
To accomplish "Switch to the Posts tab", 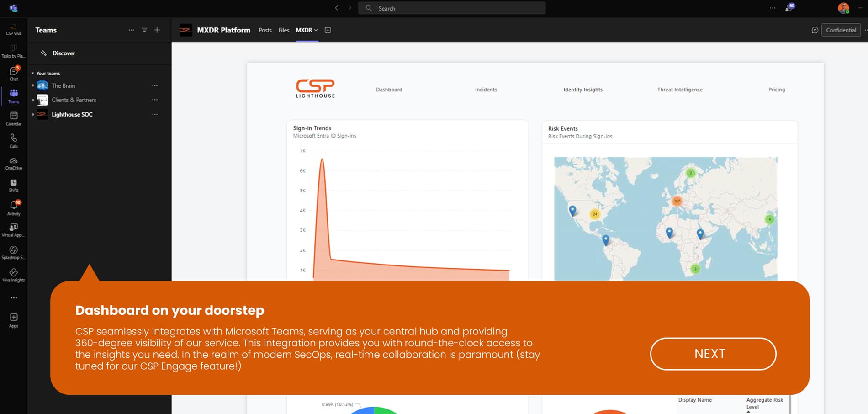I will pos(265,30).
